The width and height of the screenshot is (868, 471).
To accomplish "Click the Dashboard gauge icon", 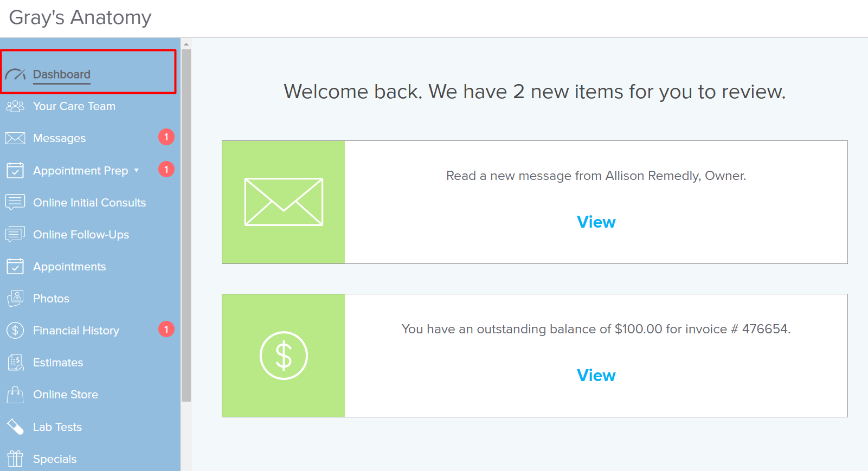I will 15,74.
